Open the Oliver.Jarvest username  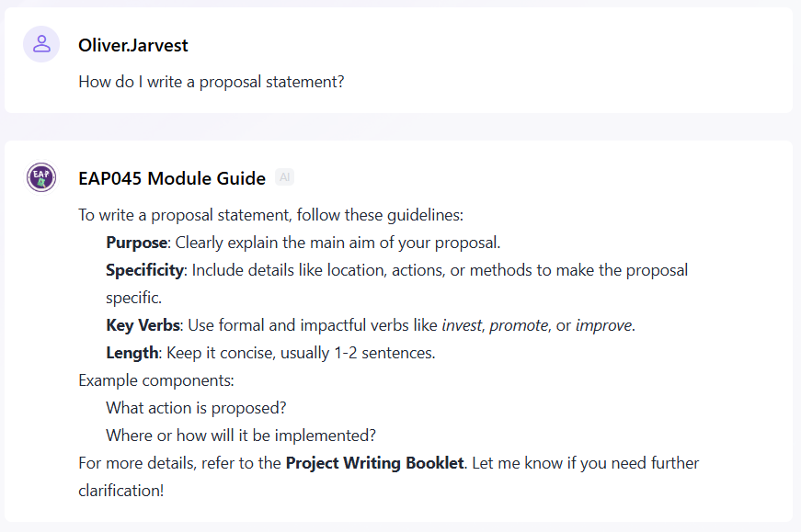tap(133, 45)
